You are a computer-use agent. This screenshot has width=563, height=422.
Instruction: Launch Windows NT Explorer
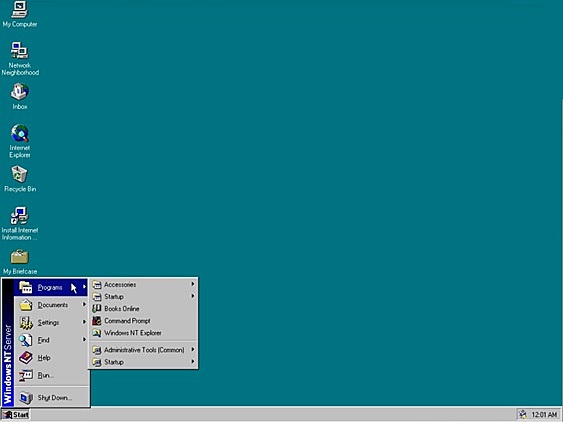point(143,333)
